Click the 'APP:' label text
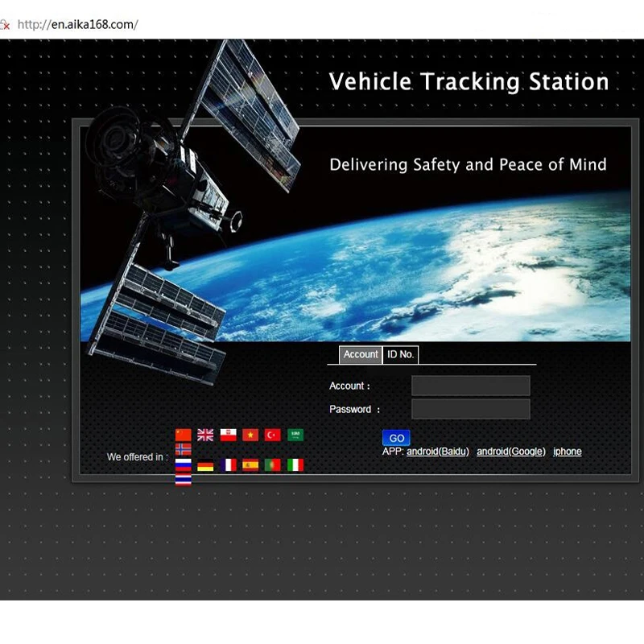Image resolution: width=644 pixels, height=644 pixels. pos(393,452)
